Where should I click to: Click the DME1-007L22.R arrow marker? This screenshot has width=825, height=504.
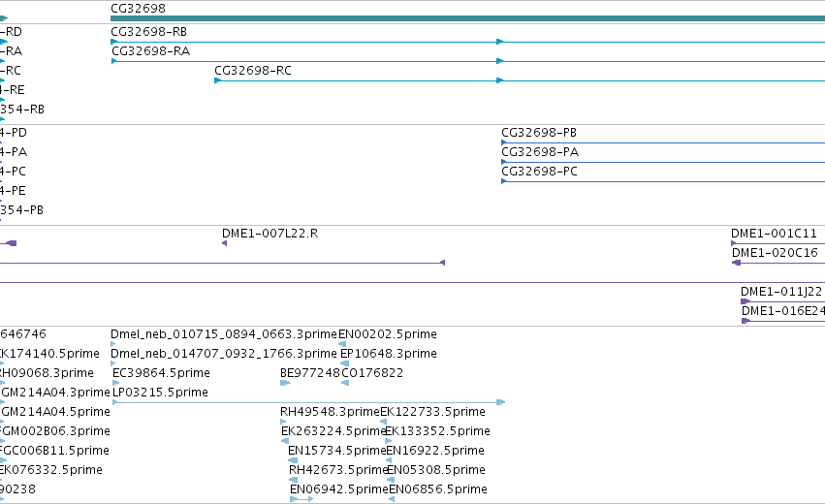[x=224, y=243]
